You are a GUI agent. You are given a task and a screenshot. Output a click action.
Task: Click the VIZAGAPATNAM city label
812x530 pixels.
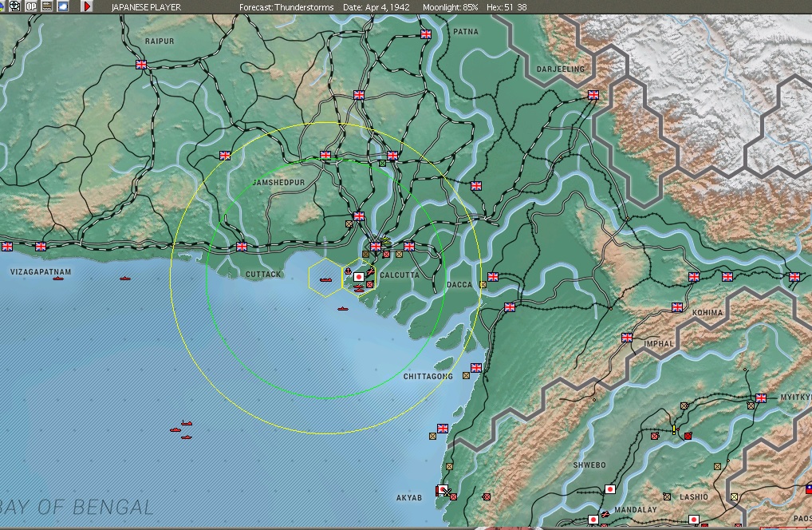click(41, 271)
